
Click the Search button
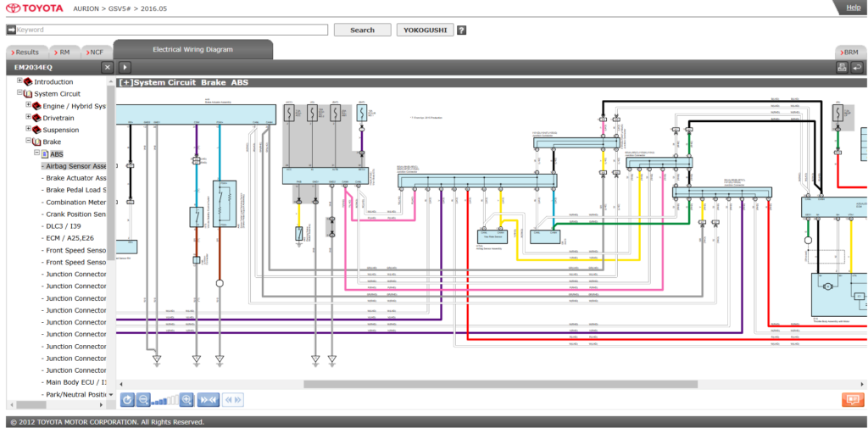363,30
